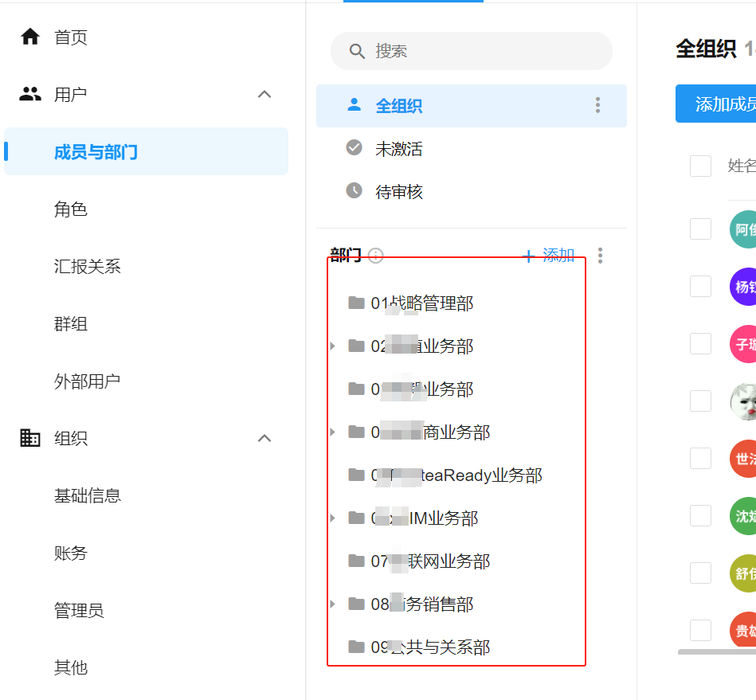Collapse the 用户 section in the sidebar
756x700 pixels.
coord(264,95)
